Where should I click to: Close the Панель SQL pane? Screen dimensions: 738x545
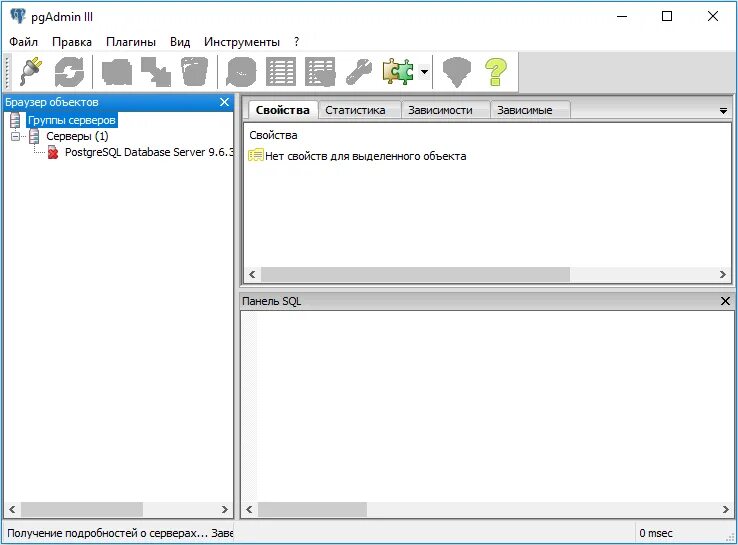click(725, 301)
